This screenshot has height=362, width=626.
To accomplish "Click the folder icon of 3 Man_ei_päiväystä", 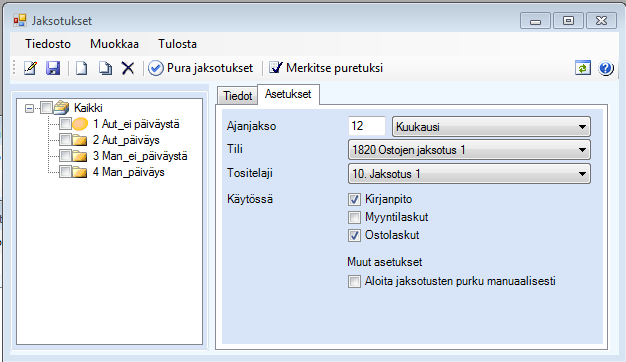I will pos(80,156).
